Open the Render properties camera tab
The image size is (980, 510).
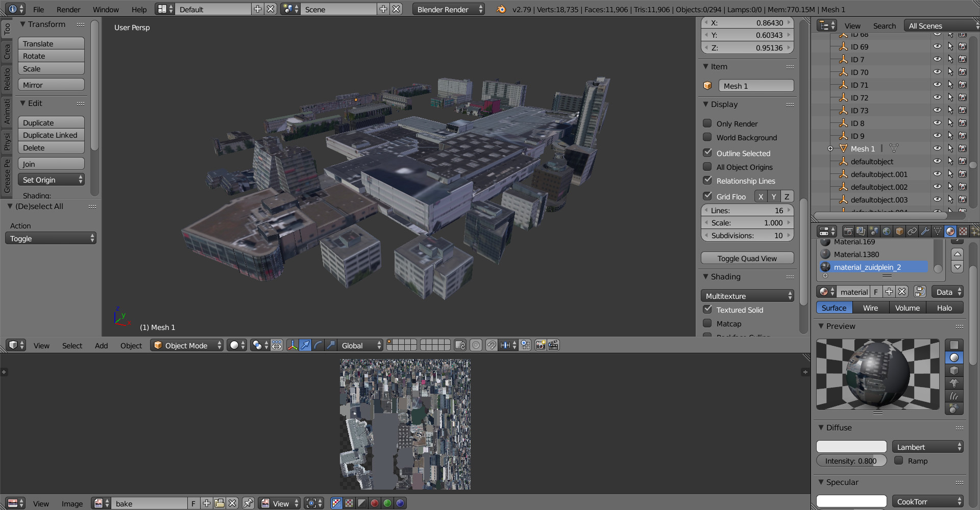click(848, 232)
